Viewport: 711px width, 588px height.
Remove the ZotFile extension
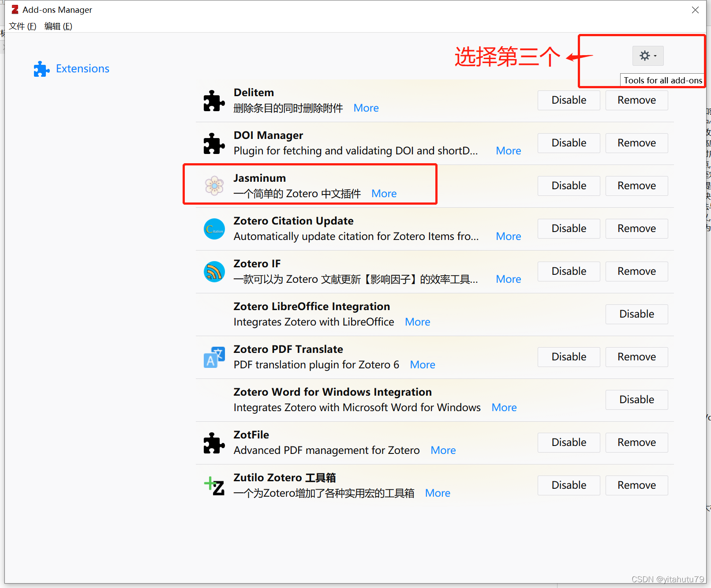[636, 442]
